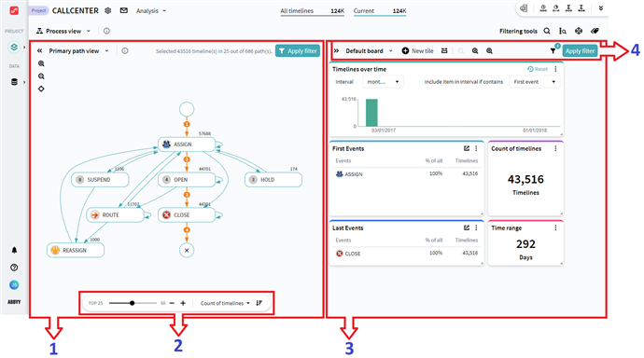Viewport: 644px width, 358px height.
Task: Open the cube-shaped filtering tool
Action: [579, 31]
